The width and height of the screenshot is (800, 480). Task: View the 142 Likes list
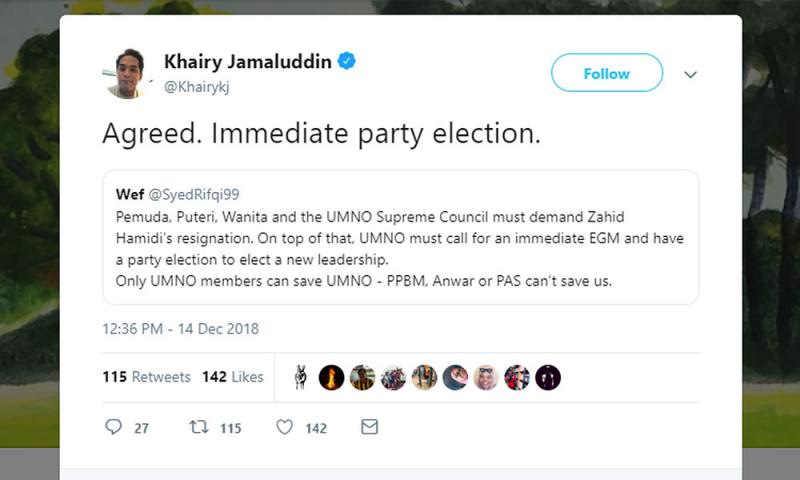coord(232,377)
